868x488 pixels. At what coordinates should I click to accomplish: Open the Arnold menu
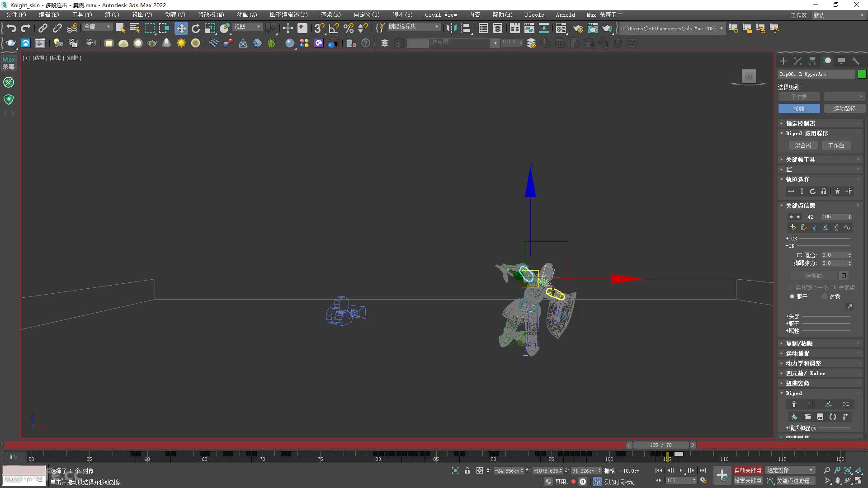pyautogui.click(x=566, y=15)
